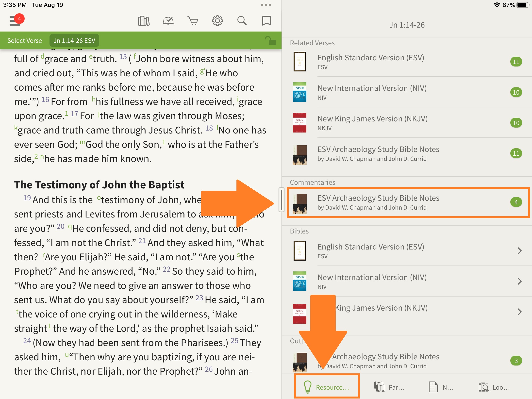
Task: Open the reading plan icon
Action: (168, 21)
